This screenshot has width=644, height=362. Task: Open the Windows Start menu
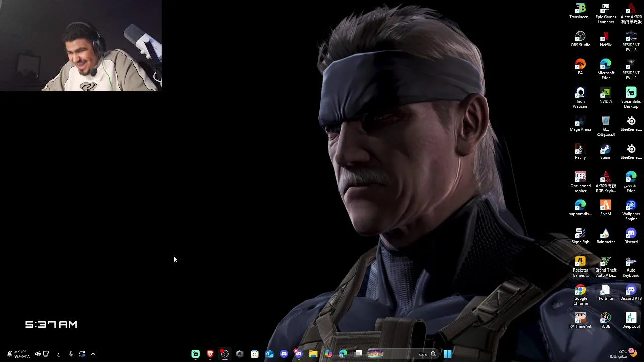point(448,354)
